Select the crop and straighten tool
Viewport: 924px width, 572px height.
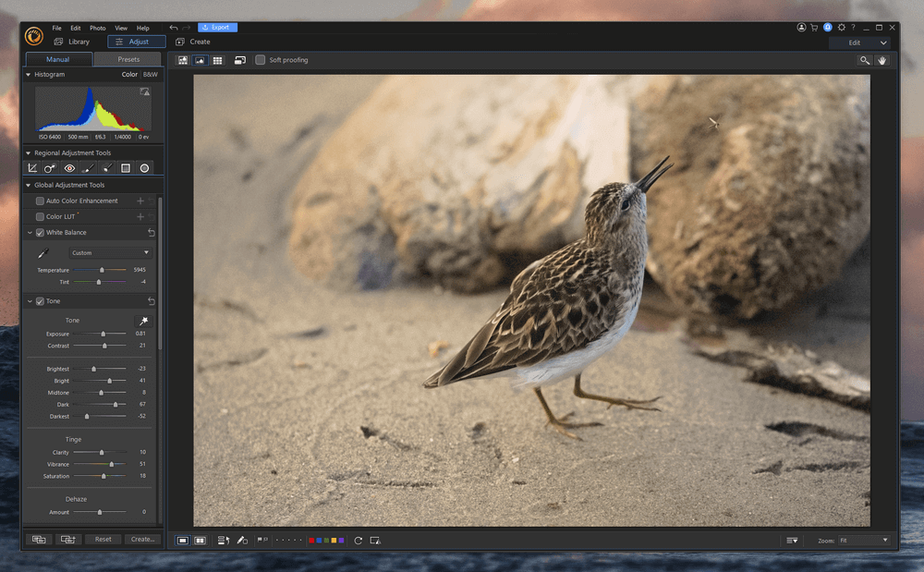[x=32, y=168]
